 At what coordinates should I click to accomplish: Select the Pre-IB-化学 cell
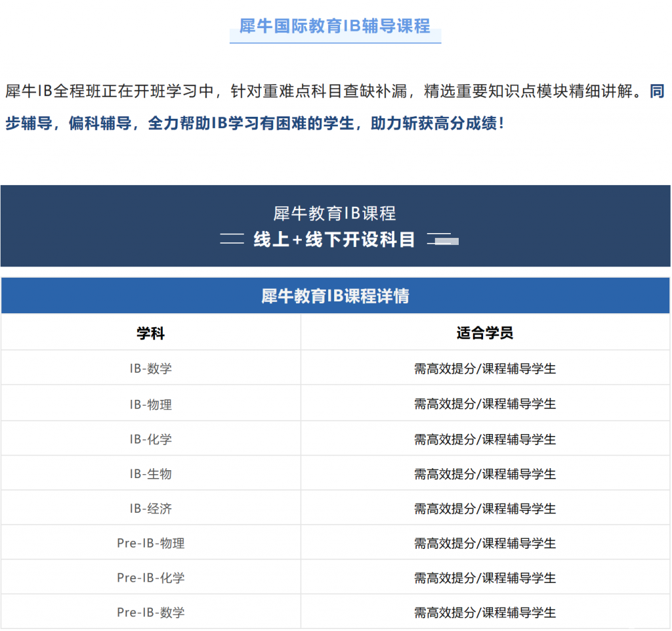[x=151, y=577]
